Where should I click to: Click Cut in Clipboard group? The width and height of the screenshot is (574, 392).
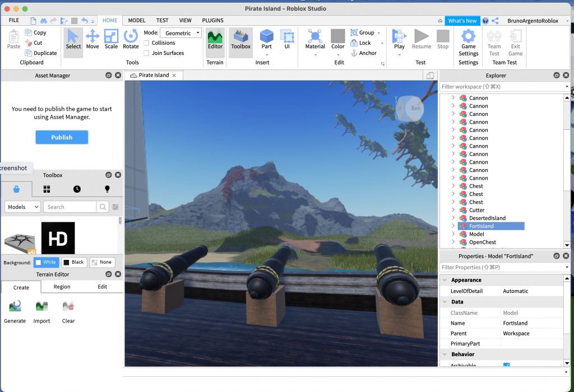pyautogui.click(x=33, y=43)
